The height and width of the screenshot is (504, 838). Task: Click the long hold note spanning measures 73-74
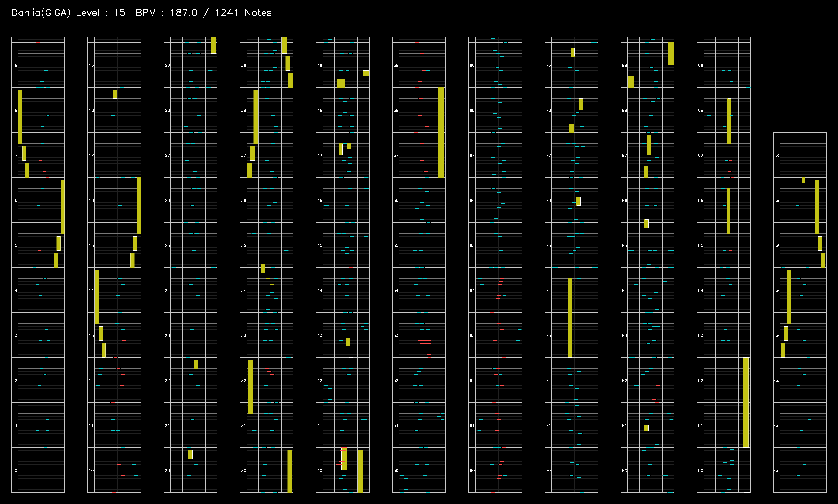[x=570, y=318]
